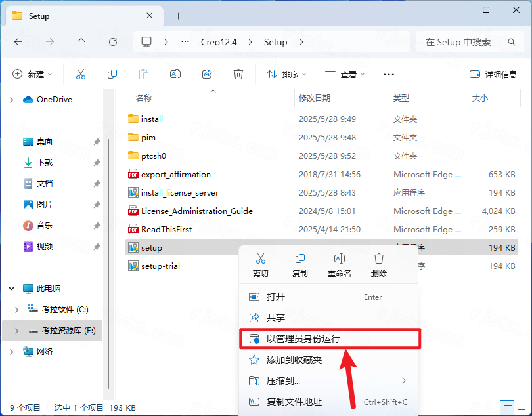Image resolution: width=532 pixels, height=416 pixels.
Task: Click Setup in the address breadcrumb
Action: pos(275,42)
